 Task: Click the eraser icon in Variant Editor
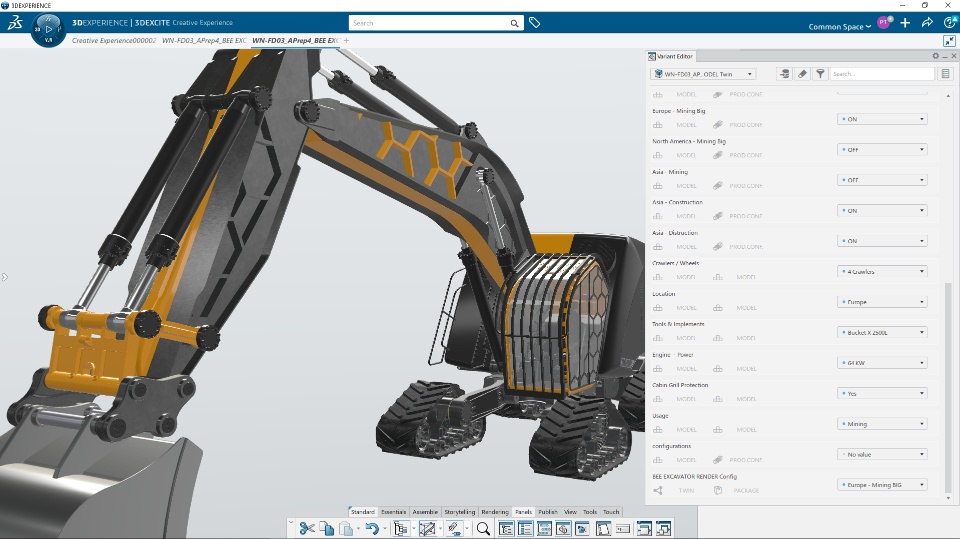pos(802,74)
